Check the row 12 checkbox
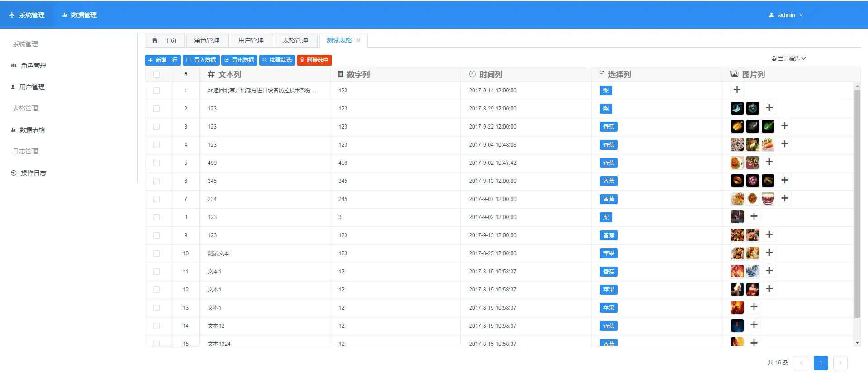Viewport: 868px width, 382px height. pyautogui.click(x=157, y=290)
